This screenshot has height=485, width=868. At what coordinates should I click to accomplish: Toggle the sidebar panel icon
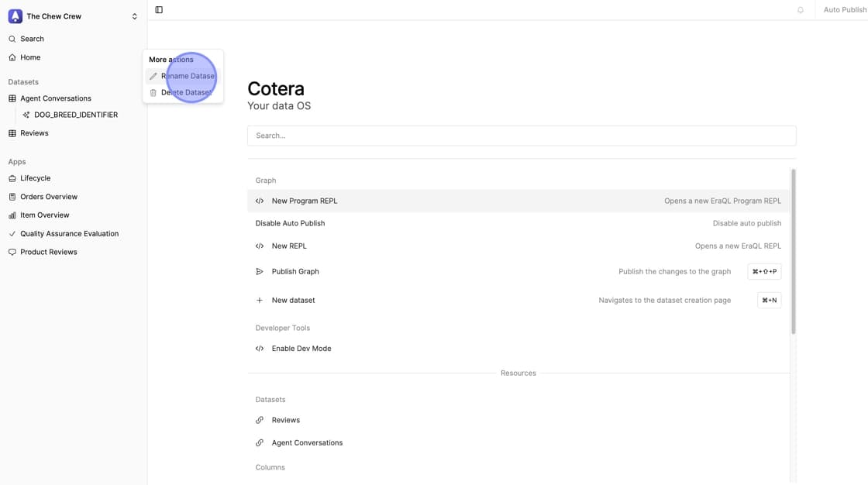point(159,10)
